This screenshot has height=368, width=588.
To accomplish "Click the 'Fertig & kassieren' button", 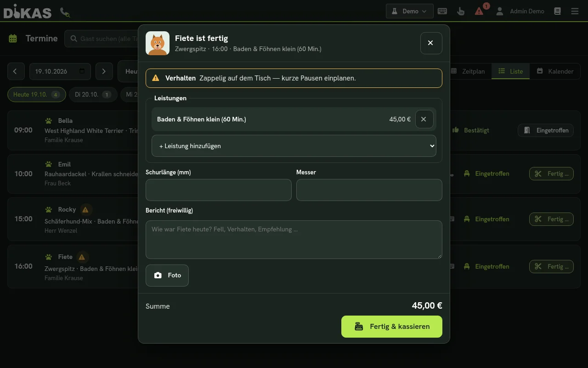I will pos(392,327).
